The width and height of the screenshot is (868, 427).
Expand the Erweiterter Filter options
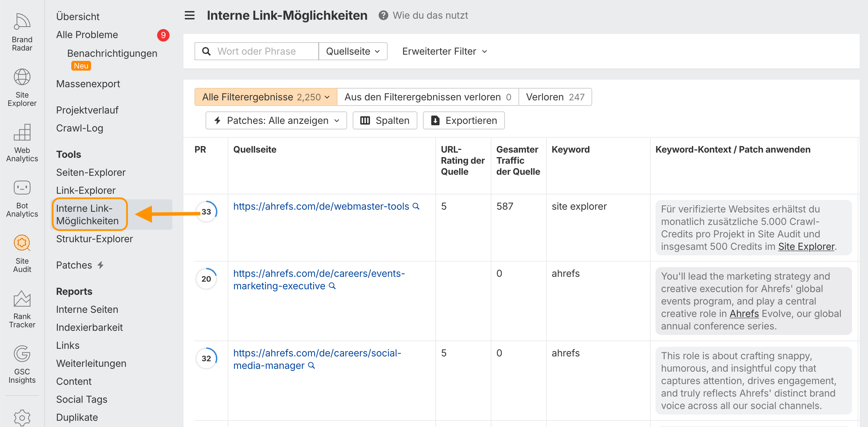click(445, 51)
